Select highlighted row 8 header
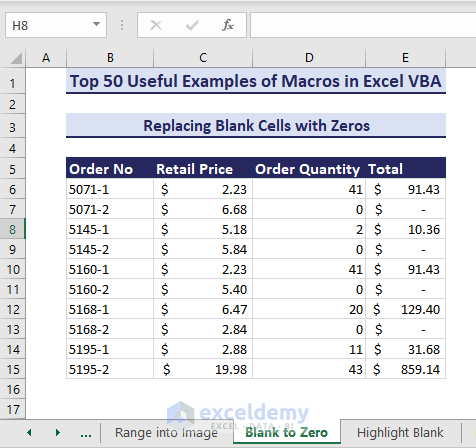Viewport: 476px width, 448px height. (x=13, y=229)
